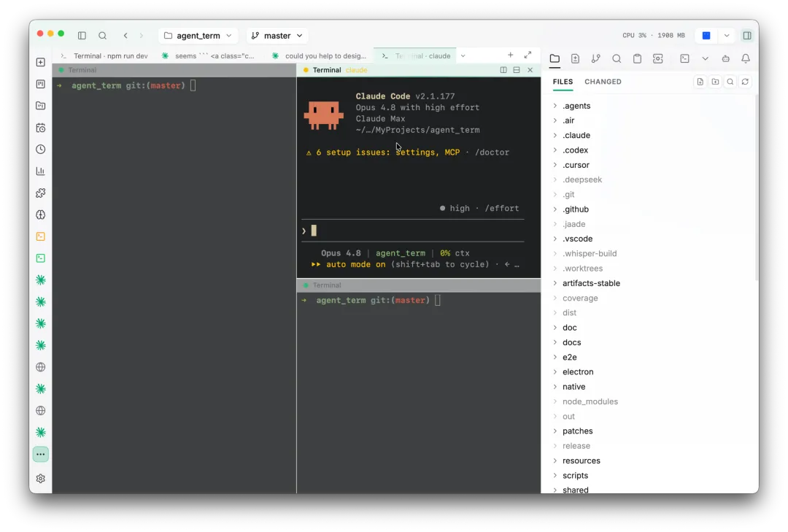Expand the .github folder
Image resolution: width=788 pixels, height=532 pixels.
[x=555, y=209]
